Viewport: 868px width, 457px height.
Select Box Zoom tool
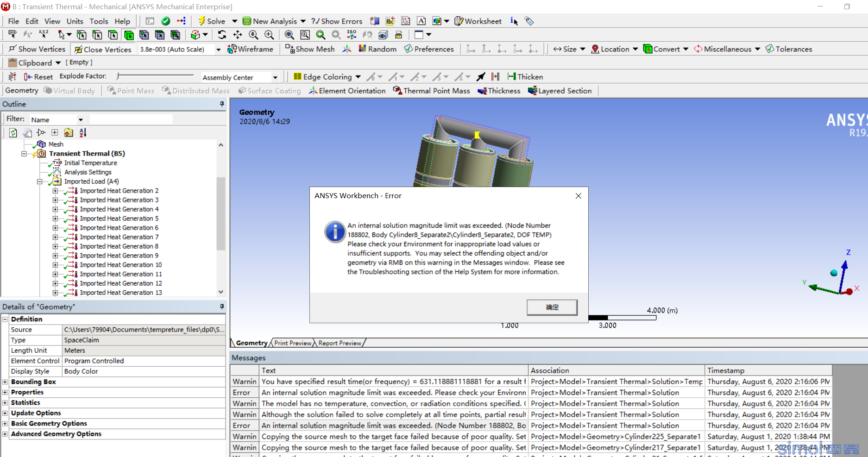(x=305, y=35)
